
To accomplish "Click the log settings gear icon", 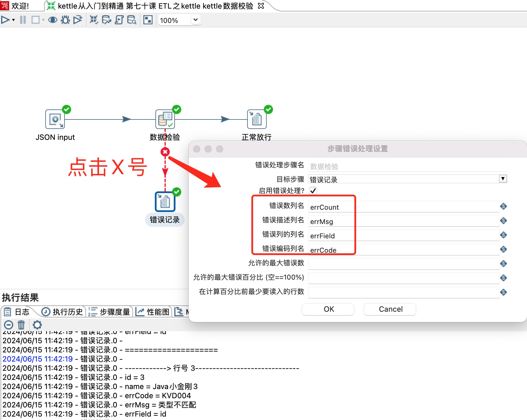I will (x=37, y=325).
